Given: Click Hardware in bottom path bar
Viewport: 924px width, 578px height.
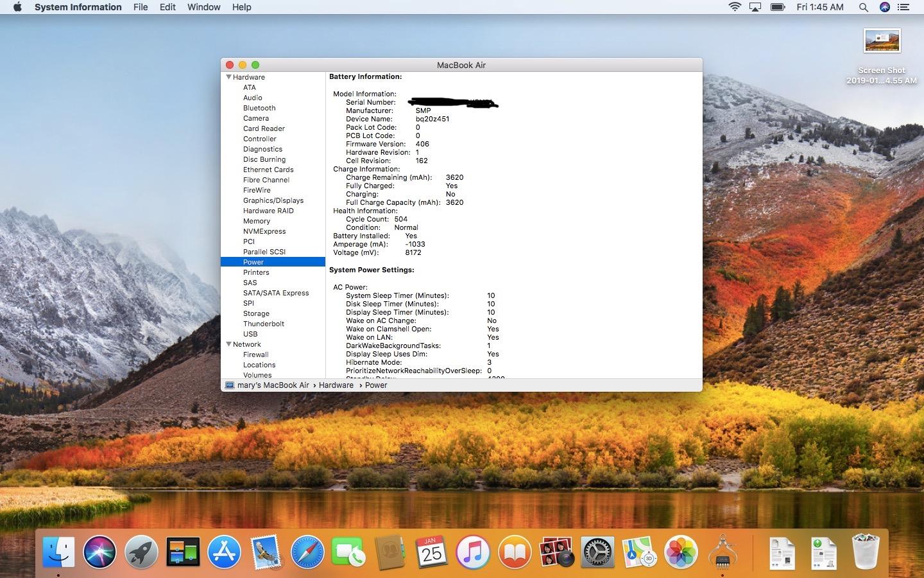Looking at the screenshot, I should tap(336, 385).
